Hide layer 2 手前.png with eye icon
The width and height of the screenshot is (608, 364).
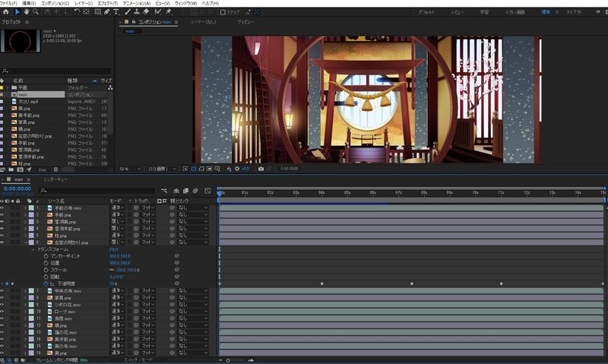pyautogui.click(x=2, y=215)
